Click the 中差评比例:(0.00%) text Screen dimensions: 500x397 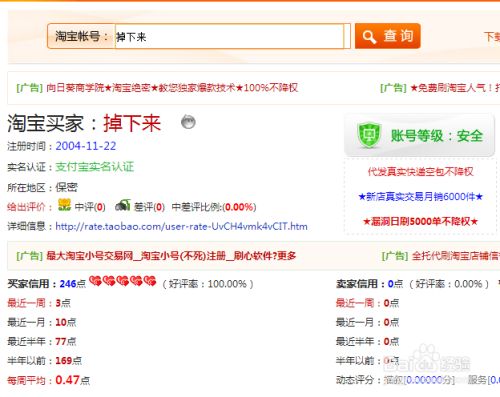pyautogui.click(x=214, y=207)
